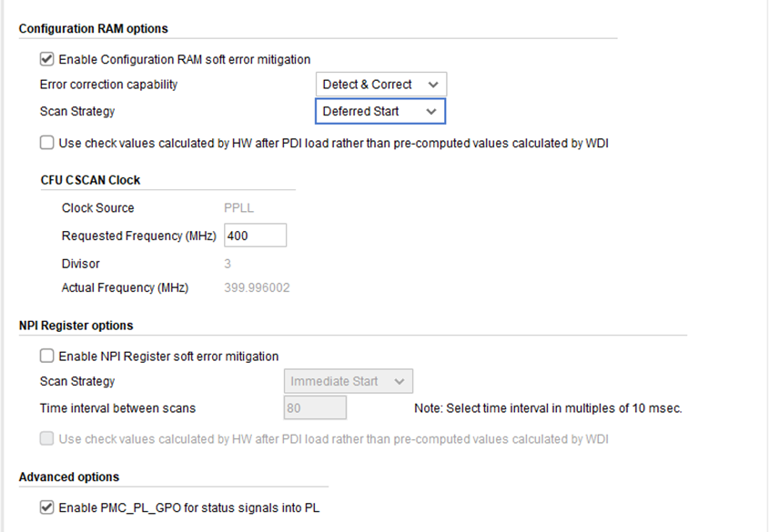The width and height of the screenshot is (769, 532).
Task: Toggle HW check values under NPI Register options
Action: (x=47, y=439)
